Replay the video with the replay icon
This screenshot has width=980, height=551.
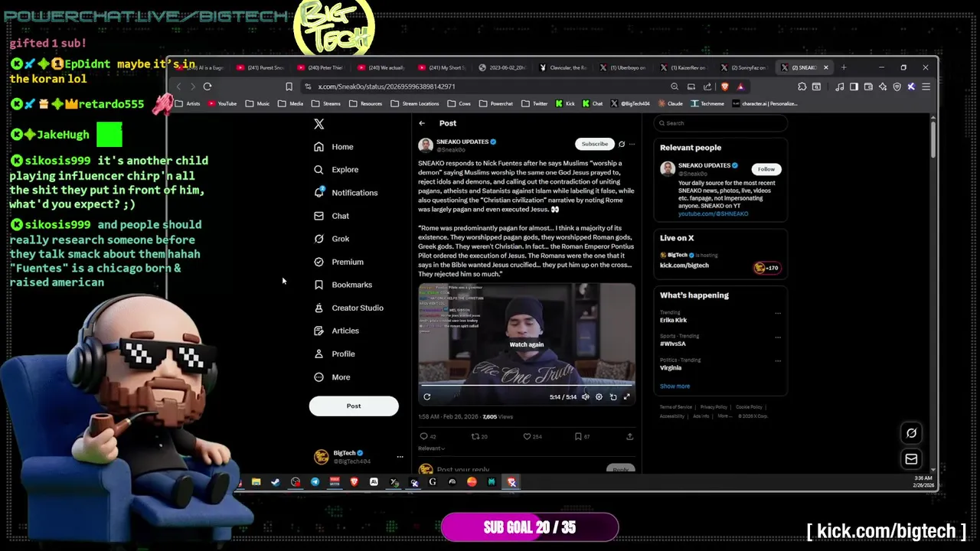(427, 397)
